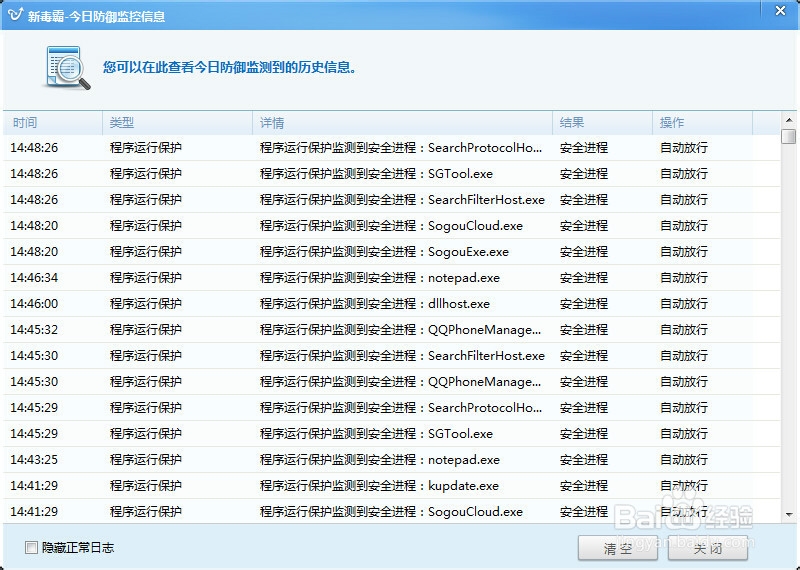Select the 14:48:26 SearchProtocolHo... detail entry

[x=401, y=148]
